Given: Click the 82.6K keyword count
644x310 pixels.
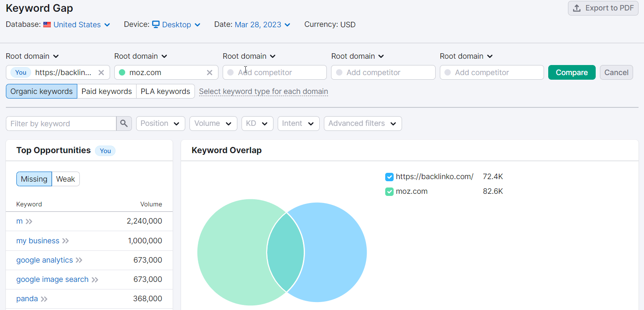Looking at the screenshot, I should coord(493,191).
